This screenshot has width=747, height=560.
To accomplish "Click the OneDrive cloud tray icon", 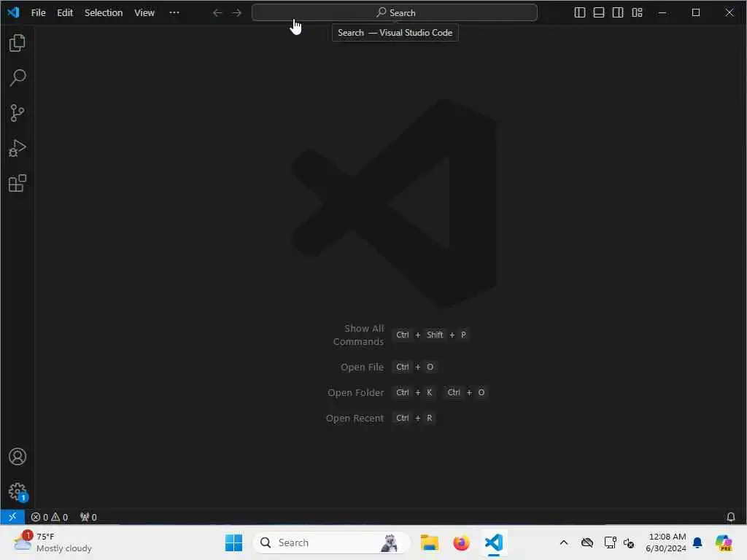I will coord(587,542).
